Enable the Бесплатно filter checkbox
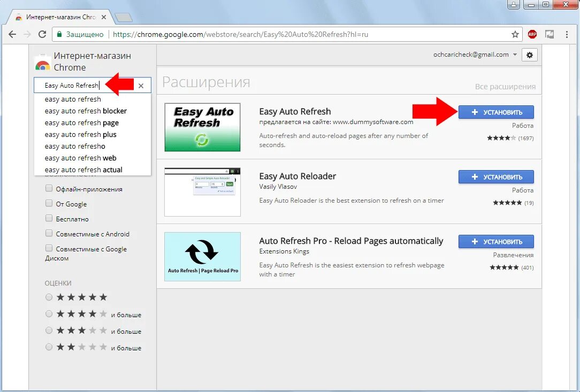The width and height of the screenshot is (580, 392). [x=49, y=218]
